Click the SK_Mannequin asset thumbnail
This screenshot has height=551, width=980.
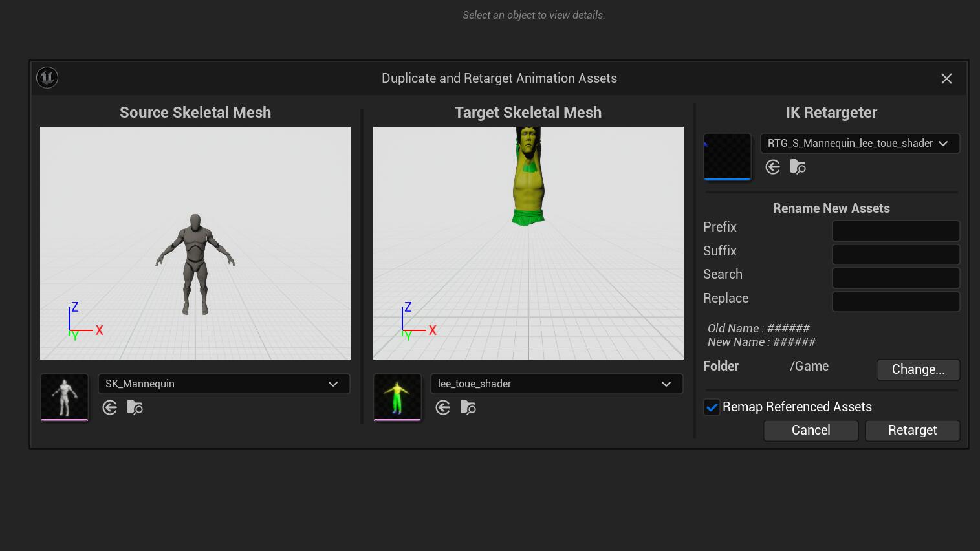coord(65,397)
